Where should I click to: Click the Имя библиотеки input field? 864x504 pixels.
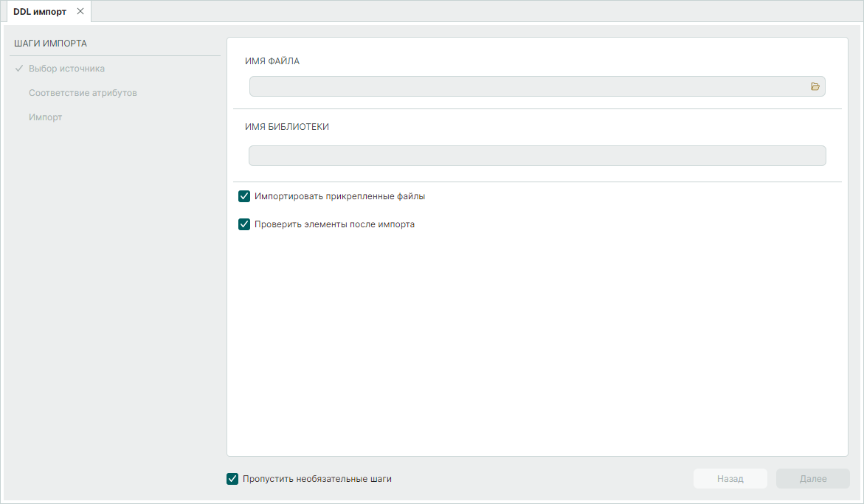point(537,156)
